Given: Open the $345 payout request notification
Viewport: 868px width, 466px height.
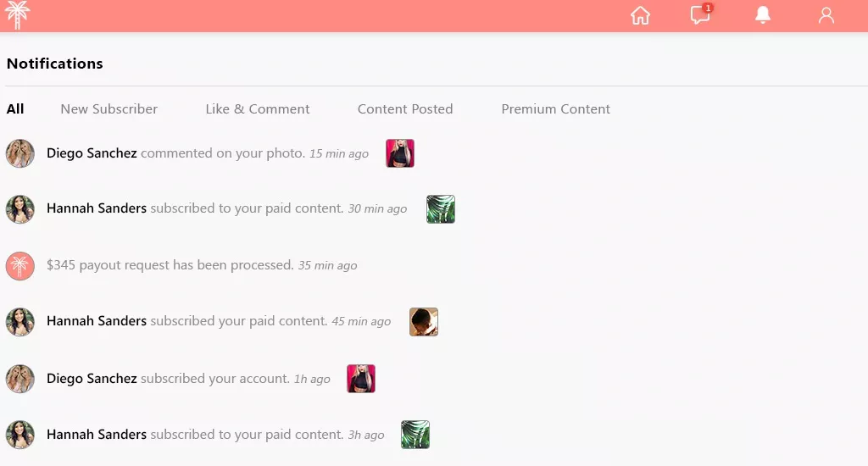Looking at the screenshot, I should [202, 266].
